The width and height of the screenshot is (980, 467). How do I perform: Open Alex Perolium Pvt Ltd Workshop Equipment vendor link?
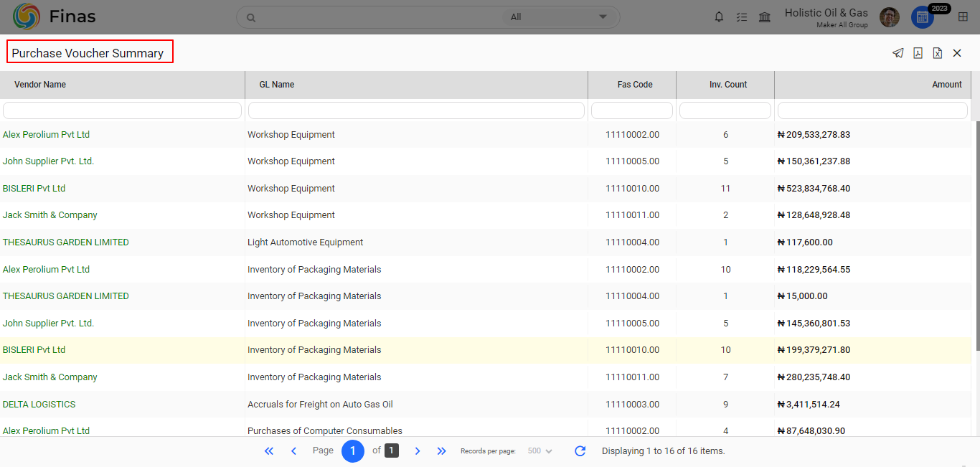coord(46,135)
